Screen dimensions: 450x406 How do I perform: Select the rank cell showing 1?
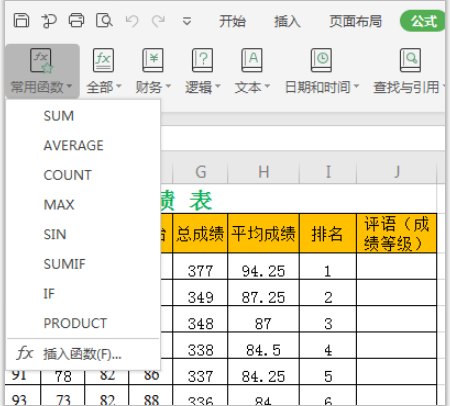[x=328, y=266]
